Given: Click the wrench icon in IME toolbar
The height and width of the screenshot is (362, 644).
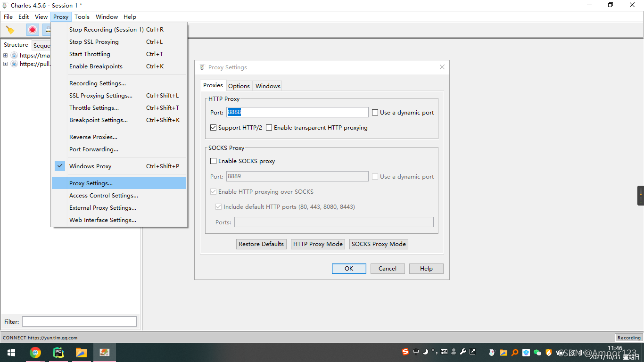Looking at the screenshot, I should 463,352.
